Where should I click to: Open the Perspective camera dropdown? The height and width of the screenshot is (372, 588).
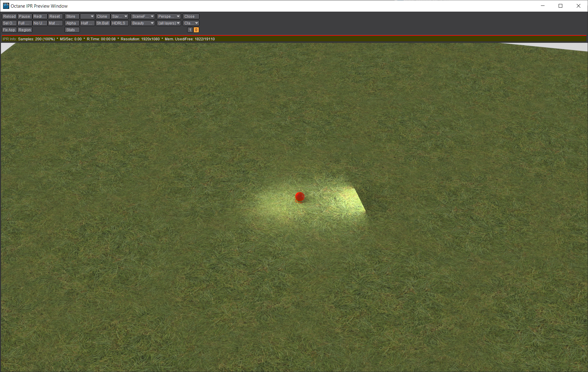point(169,17)
